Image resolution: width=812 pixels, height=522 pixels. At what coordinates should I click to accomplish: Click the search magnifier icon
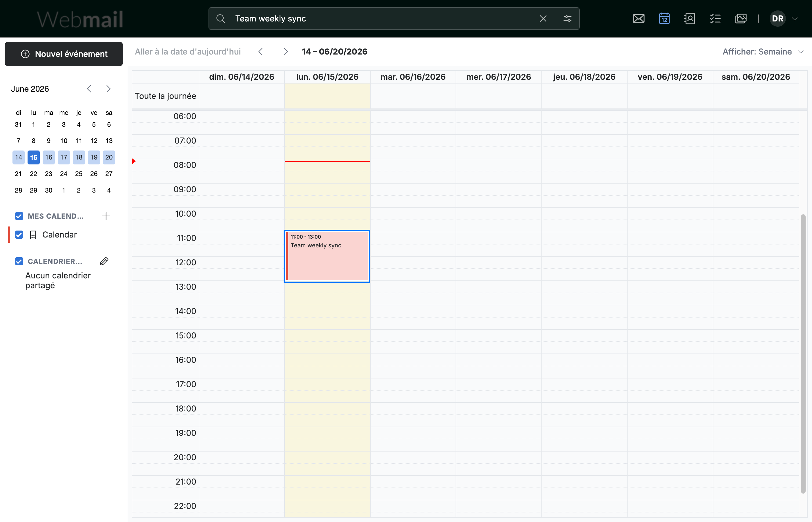pyautogui.click(x=221, y=19)
